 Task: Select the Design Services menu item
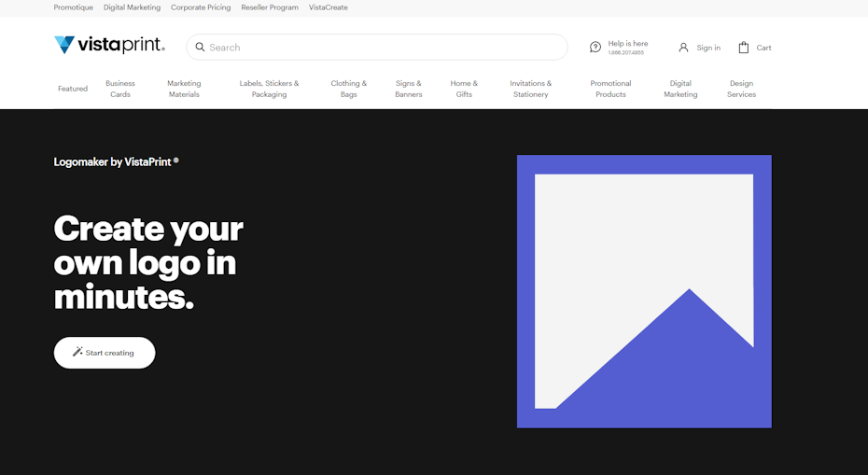[741, 89]
